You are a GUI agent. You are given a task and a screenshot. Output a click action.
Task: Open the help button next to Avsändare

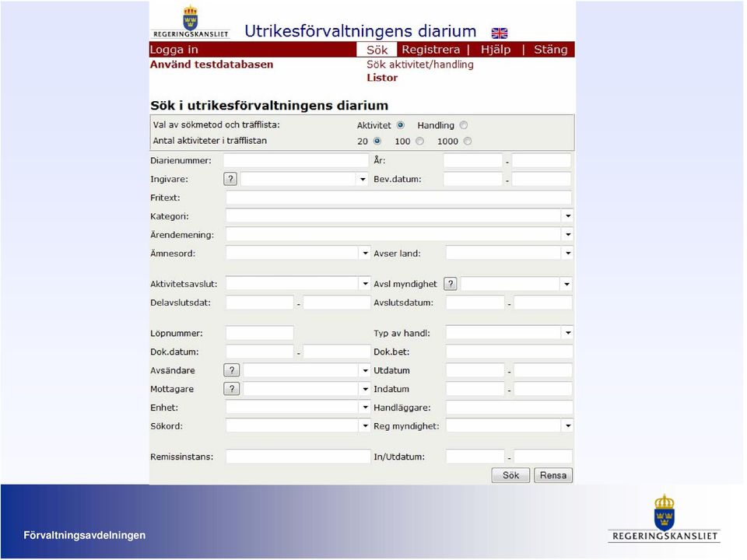232,370
